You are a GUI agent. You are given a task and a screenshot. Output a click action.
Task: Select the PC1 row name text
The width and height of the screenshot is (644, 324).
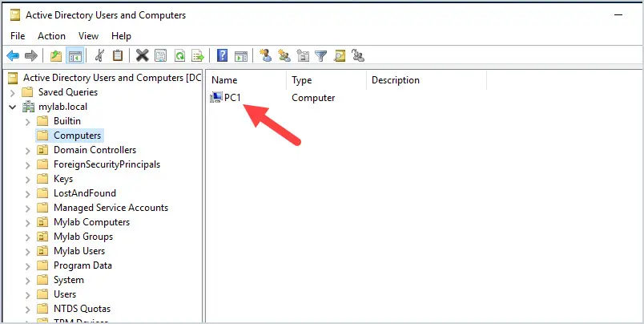[232, 98]
